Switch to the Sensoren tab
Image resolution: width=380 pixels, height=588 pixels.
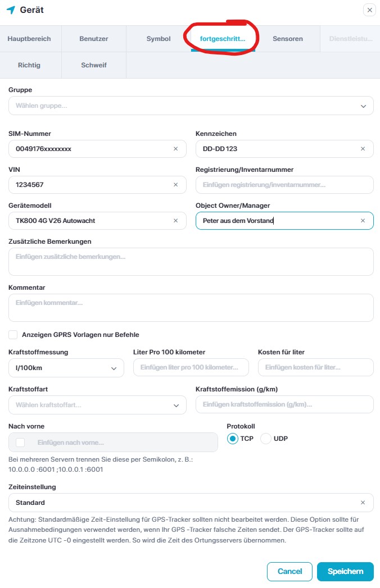tap(288, 39)
